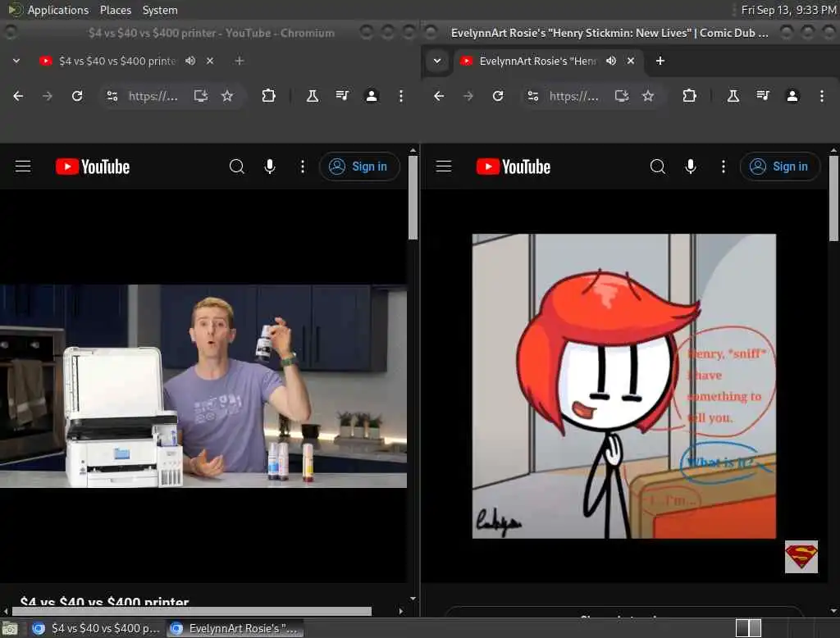The width and height of the screenshot is (840, 638).
Task: Open YouTube guide menu in left window
Action: pyautogui.click(x=23, y=166)
